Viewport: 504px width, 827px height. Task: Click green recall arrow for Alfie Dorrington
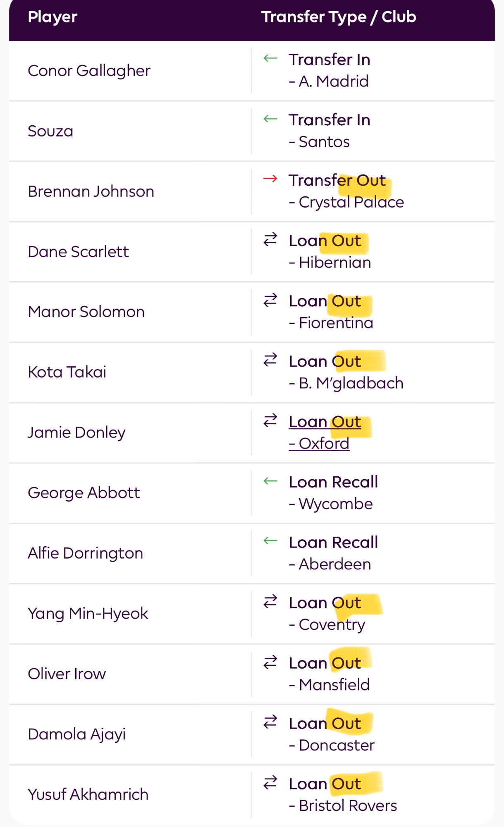pyautogui.click(x=270, y=541)
